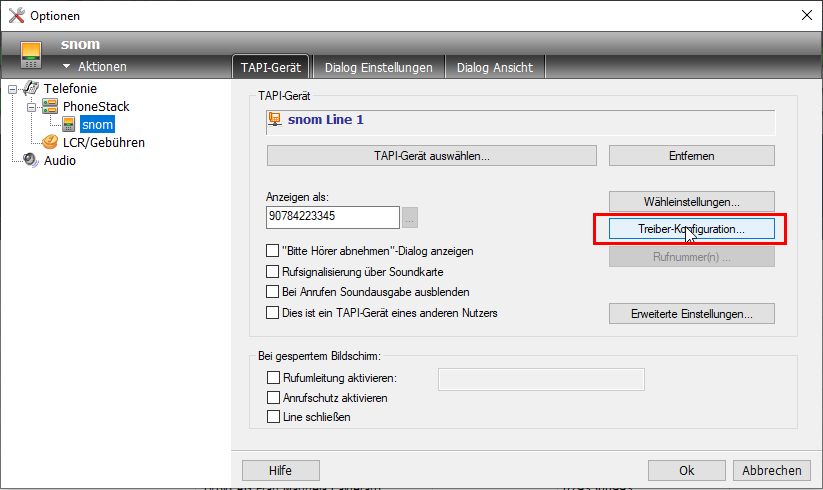Click the PhoneStack server icon
Image resolution: width=823 pixels, height=490 pixels.
click(x=49, y=106)
